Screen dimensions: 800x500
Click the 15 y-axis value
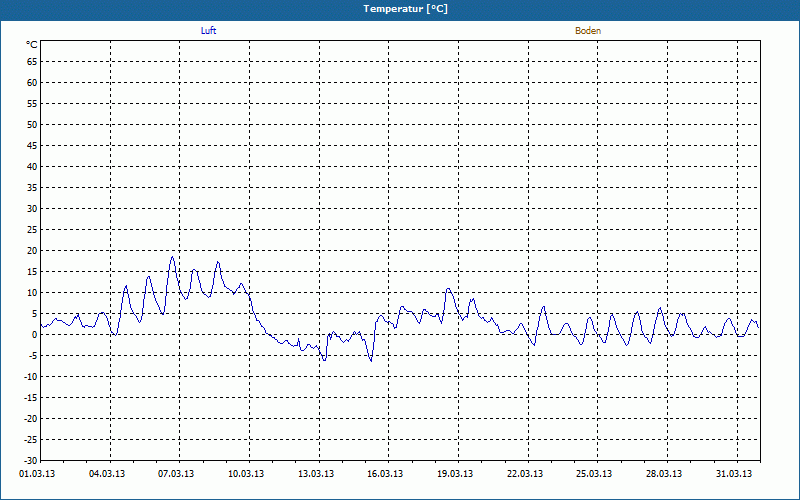click(32, 271)
